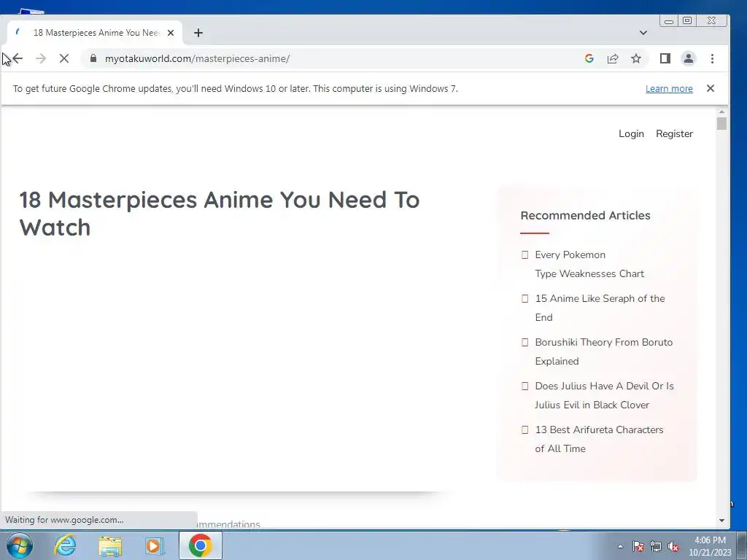Click the Chrome taskbar button
The image size is (747, 560).
201,545
